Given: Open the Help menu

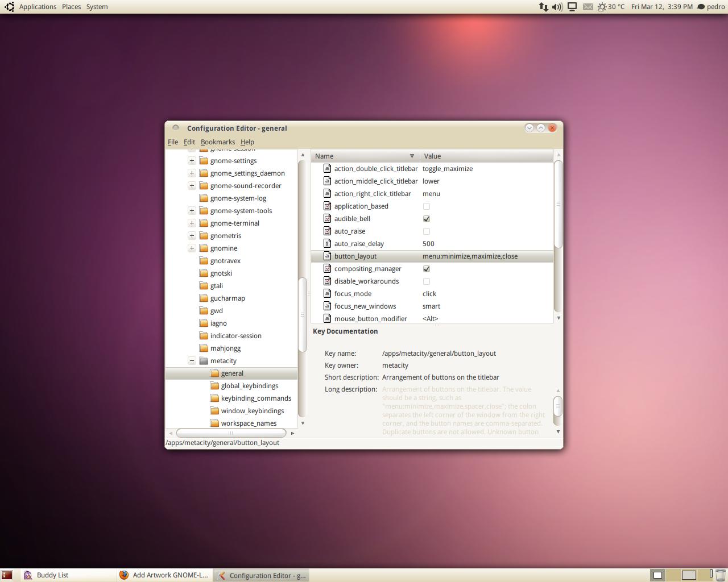Looking at the screenshot, I should pos(247,142).
